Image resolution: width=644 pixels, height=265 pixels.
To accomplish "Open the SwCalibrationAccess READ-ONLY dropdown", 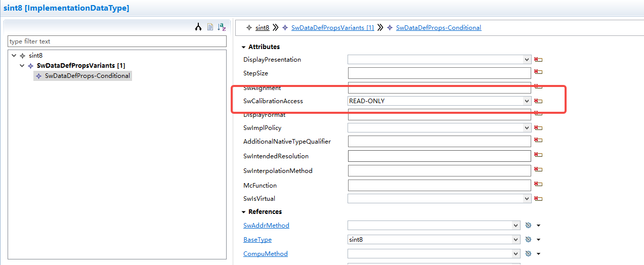I will 527,101.
